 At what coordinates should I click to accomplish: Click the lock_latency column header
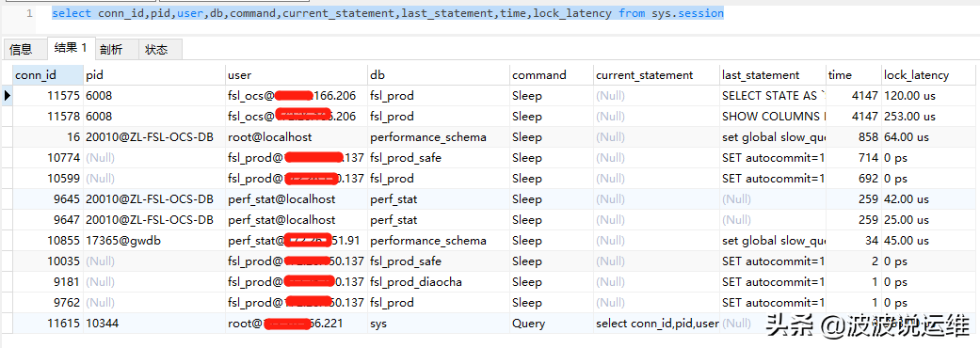[x=930, y=75]
